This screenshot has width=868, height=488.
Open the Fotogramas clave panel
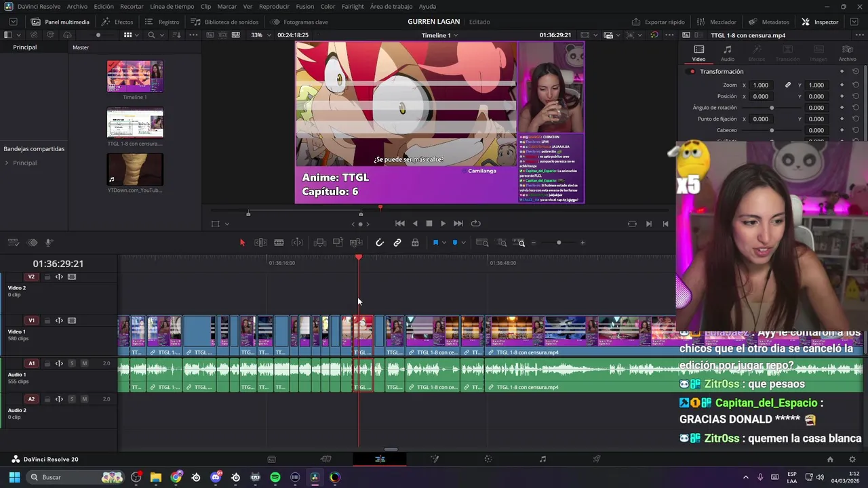(x=299, y=22)
